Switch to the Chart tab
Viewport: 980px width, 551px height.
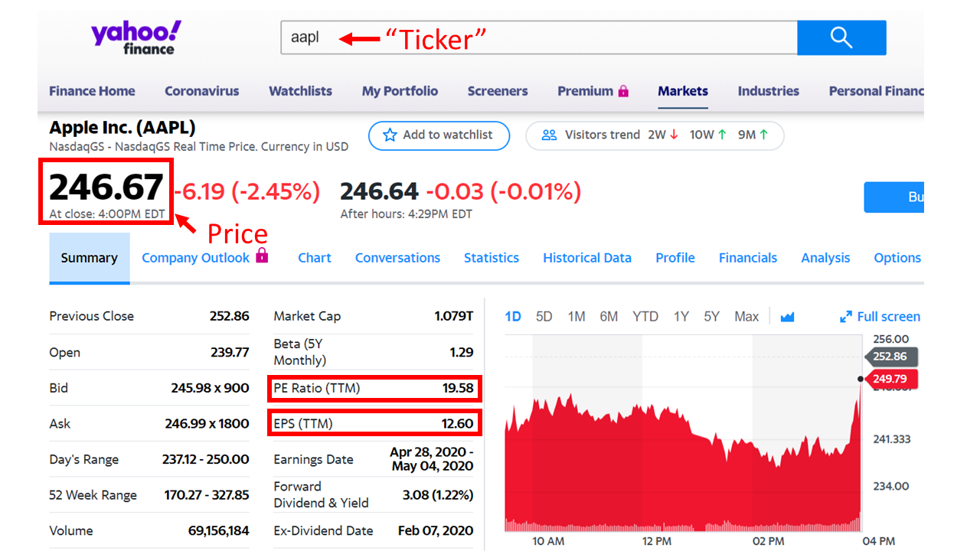click(x=315, y=258)
